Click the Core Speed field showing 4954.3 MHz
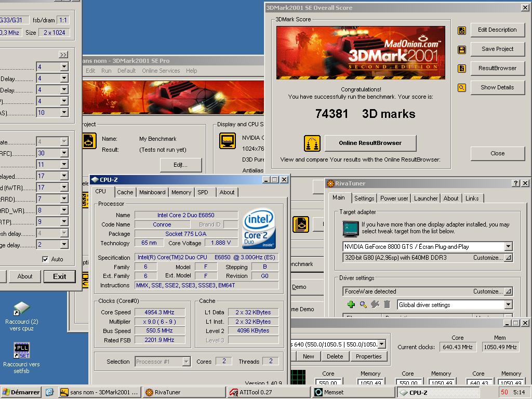The width and height of the screenshot is (532, 399). [159, 312]
